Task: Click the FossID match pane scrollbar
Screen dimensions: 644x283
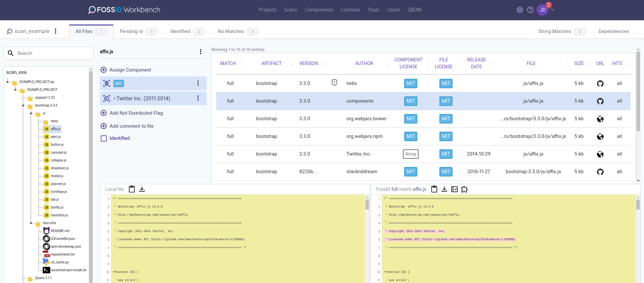Action: pos(638,204)
